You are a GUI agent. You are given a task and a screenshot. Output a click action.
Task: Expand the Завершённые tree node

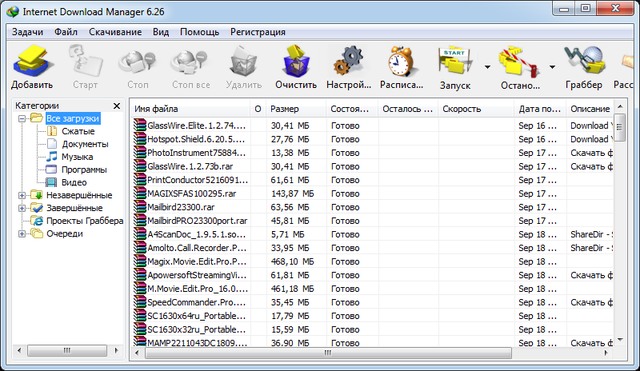tap(22, 208)
